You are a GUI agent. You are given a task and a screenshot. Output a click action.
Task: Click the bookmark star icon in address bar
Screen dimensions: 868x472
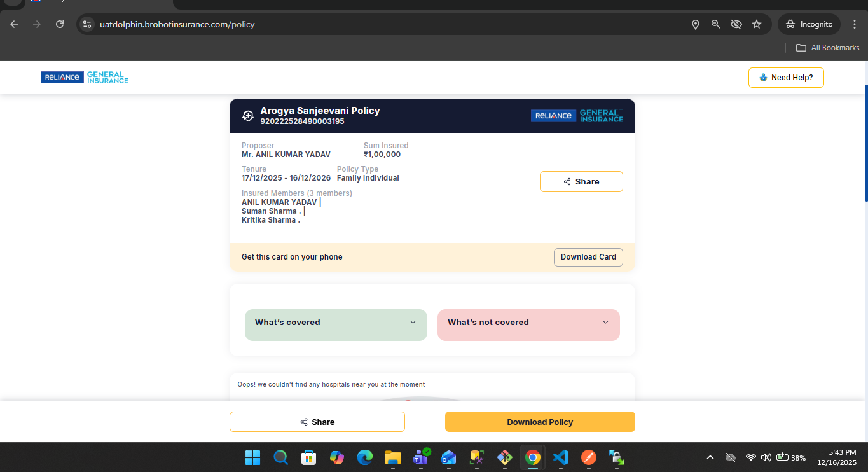pyautogui.click(x=757, y=24)
